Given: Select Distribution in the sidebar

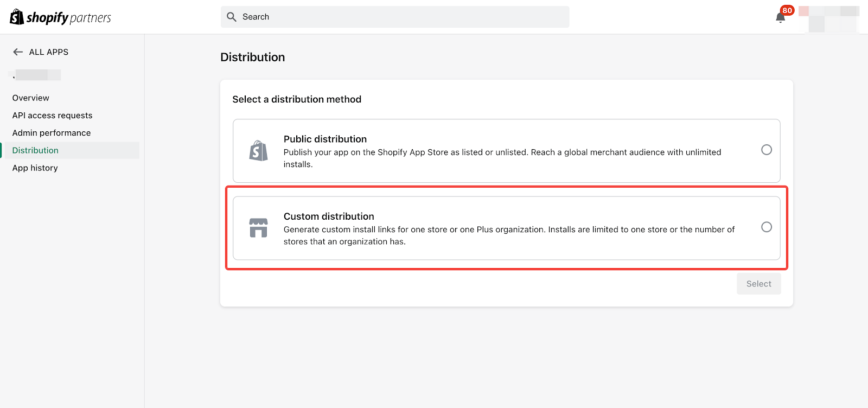Looking at the screenshot, I should click(35, 150).
